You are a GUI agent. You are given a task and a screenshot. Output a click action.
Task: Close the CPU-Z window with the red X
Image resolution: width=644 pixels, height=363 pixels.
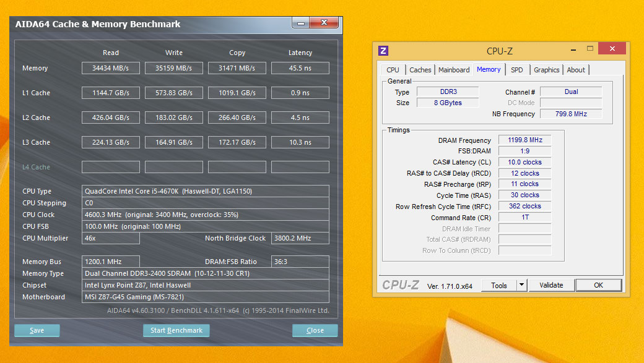[x=612, y=49]
